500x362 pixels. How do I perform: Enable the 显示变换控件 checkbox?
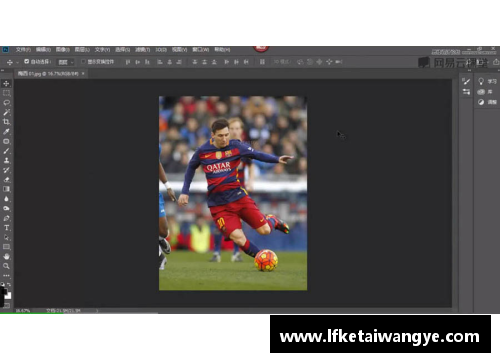click(x=83, y=62)
